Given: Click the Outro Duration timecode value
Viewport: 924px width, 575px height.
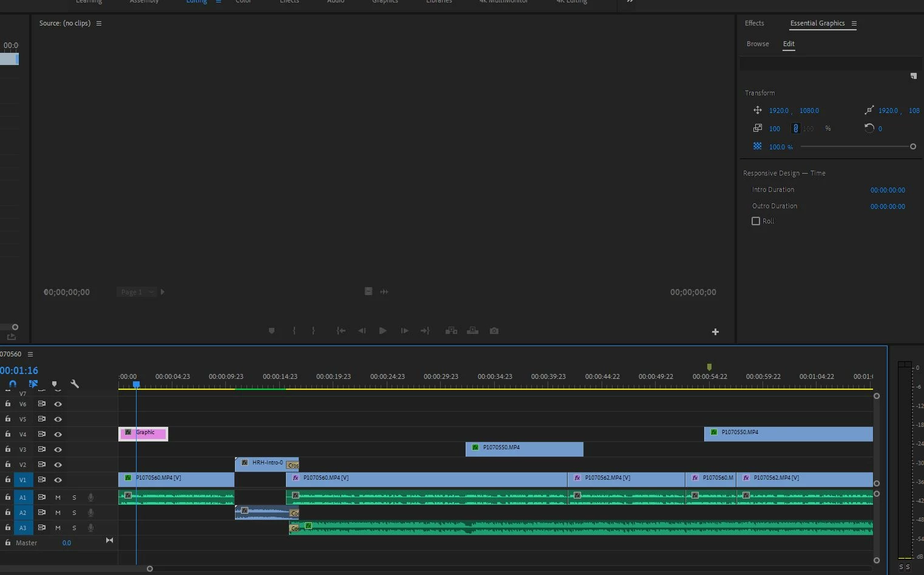Looking at the screenshot, I should pos(888,206).
